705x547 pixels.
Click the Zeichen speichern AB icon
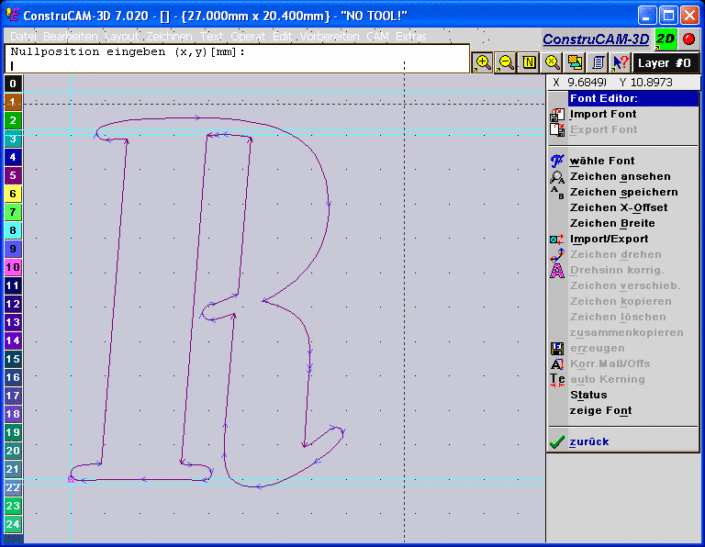pyautogui.click(x=557, y=192)
